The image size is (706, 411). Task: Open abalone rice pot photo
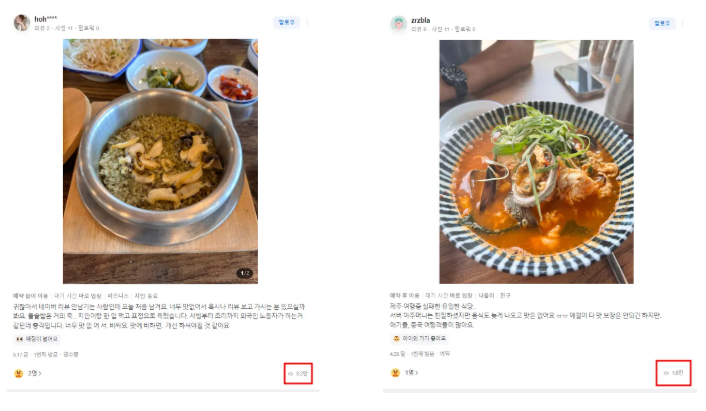pos(160,161)
